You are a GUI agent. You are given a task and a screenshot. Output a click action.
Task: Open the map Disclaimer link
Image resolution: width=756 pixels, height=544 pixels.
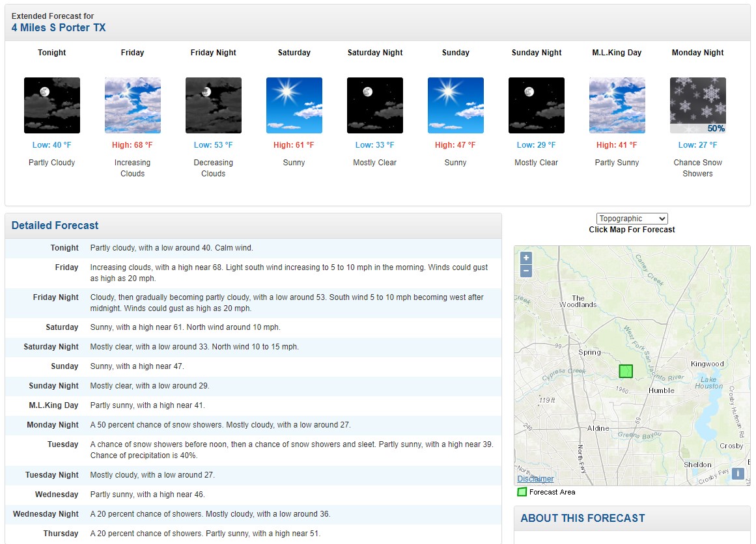tap(535, 479)
